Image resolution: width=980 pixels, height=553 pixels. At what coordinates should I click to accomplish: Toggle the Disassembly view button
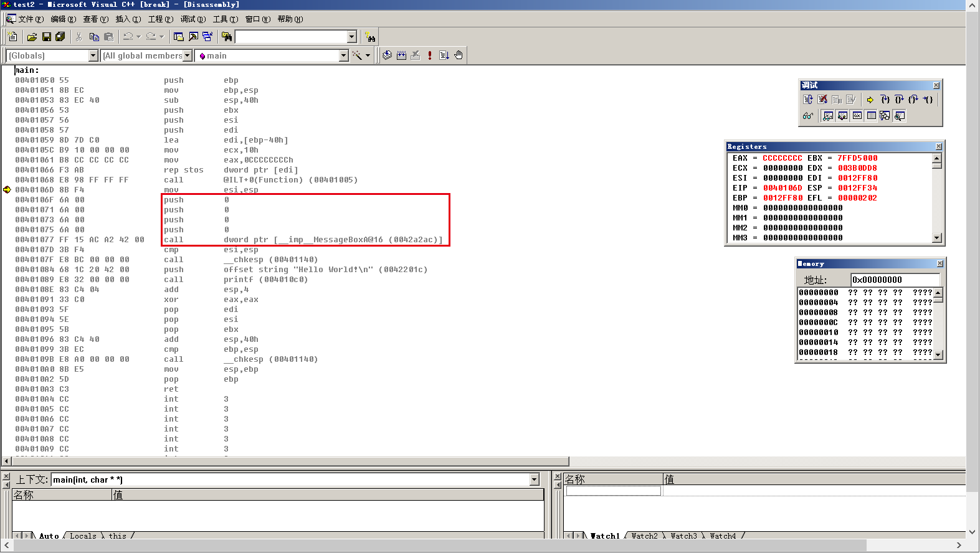point(899,116)
